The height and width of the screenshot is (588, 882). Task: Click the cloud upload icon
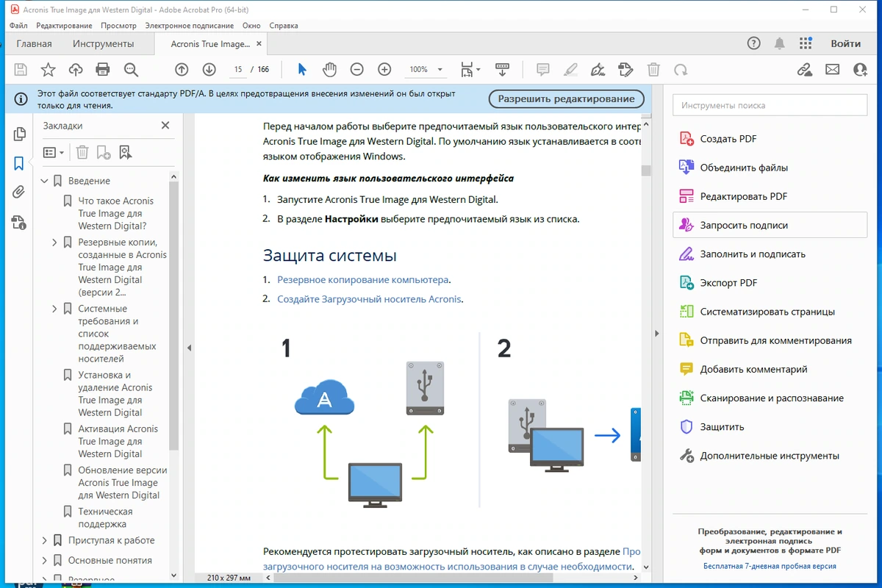click(75, 70)
